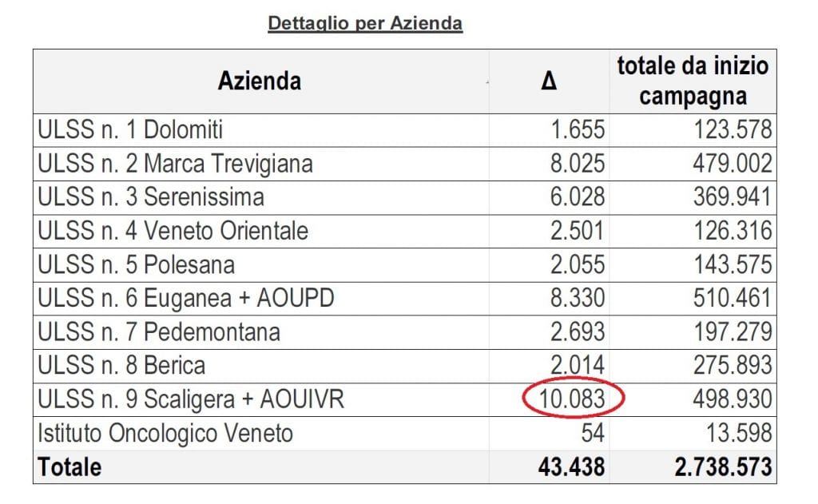The height and width of the screenshot is (504, 818).
Task: Click the Dolomiti campaign total 123.578
Action: click(x=733, y=129)
